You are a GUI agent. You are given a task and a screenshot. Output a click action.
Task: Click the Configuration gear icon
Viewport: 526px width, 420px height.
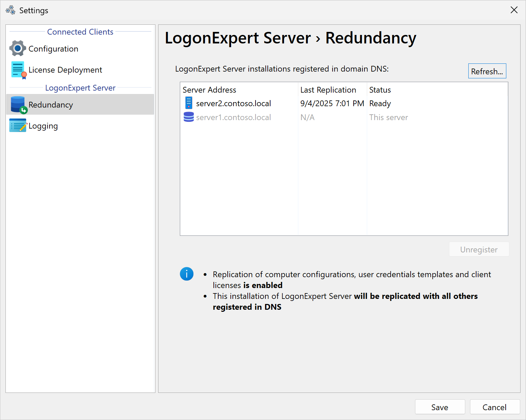click(x=18, y=49)
